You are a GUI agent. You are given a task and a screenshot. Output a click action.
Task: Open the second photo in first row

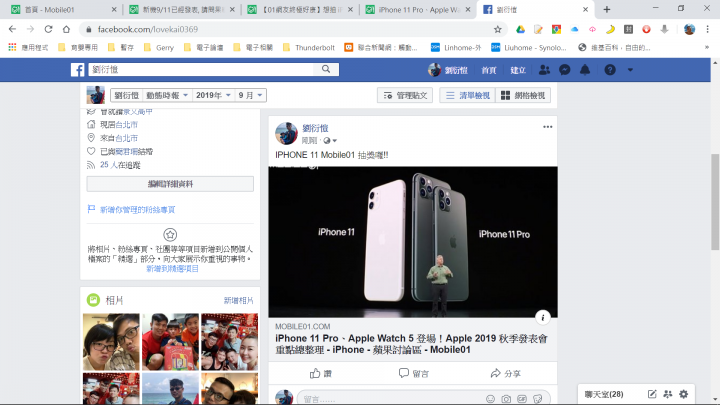170,342
